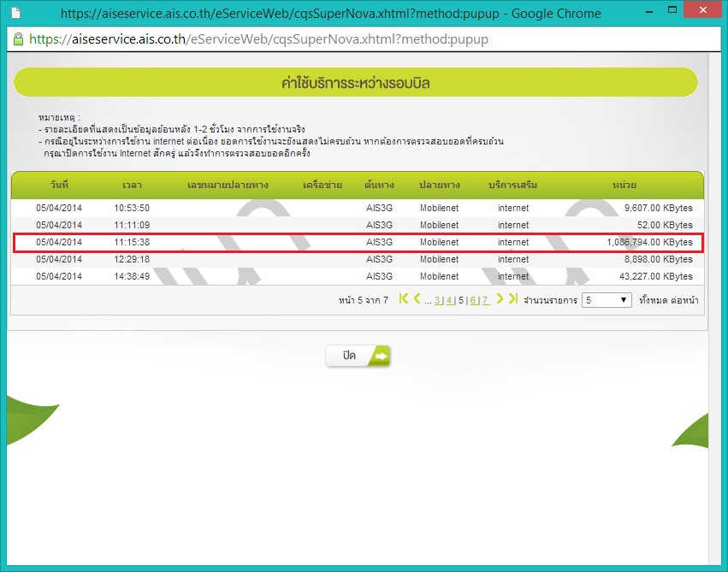Click the ปลายทาง column header
Screen dimensions: 728x572
tap(439, 185)
